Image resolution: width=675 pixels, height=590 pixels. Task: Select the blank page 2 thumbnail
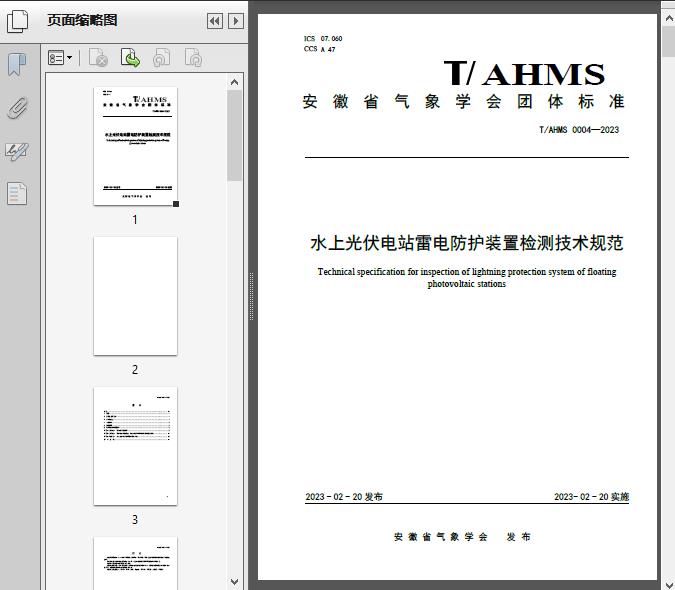pyautogui.click(x=135, y=296)
